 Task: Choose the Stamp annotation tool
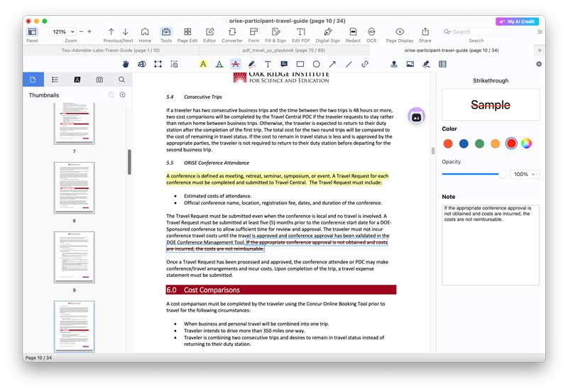(x=394, y=65)
